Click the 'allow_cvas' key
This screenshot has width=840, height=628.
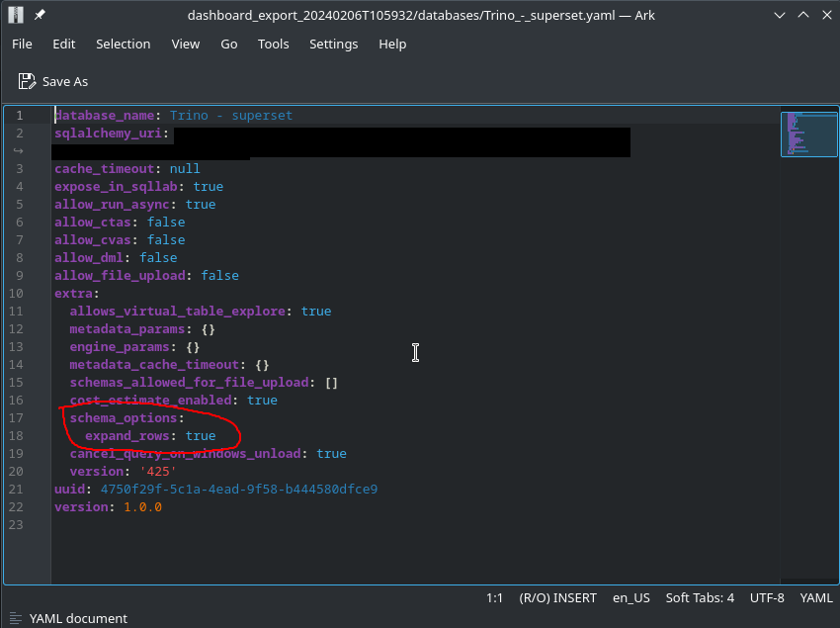(x=93, y=239)
